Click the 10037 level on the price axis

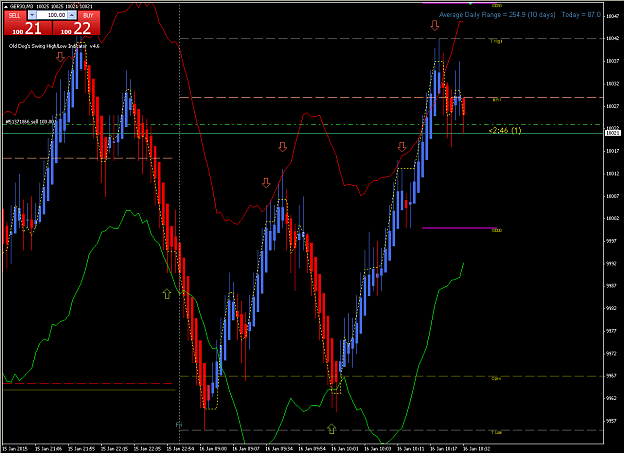(612, 61)
